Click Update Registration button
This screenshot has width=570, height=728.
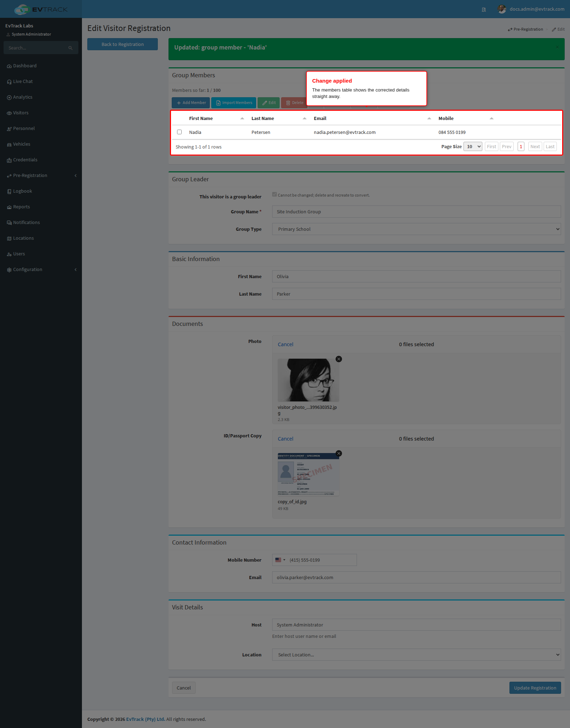tap(535, 688)
